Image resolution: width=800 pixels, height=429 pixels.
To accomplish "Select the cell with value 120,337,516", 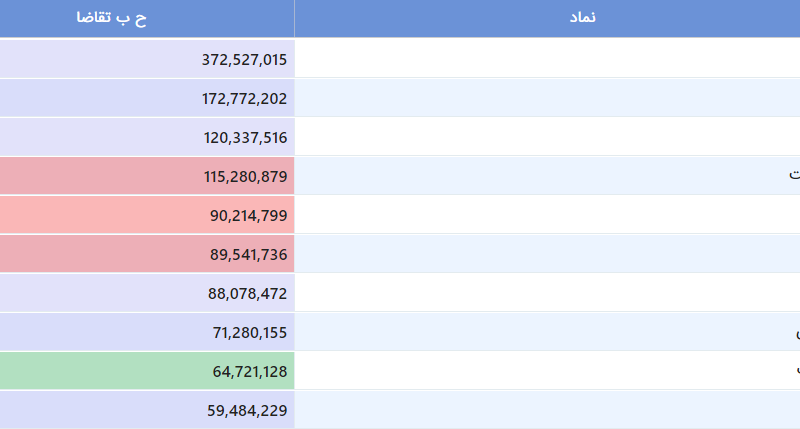I will (147, 137).
